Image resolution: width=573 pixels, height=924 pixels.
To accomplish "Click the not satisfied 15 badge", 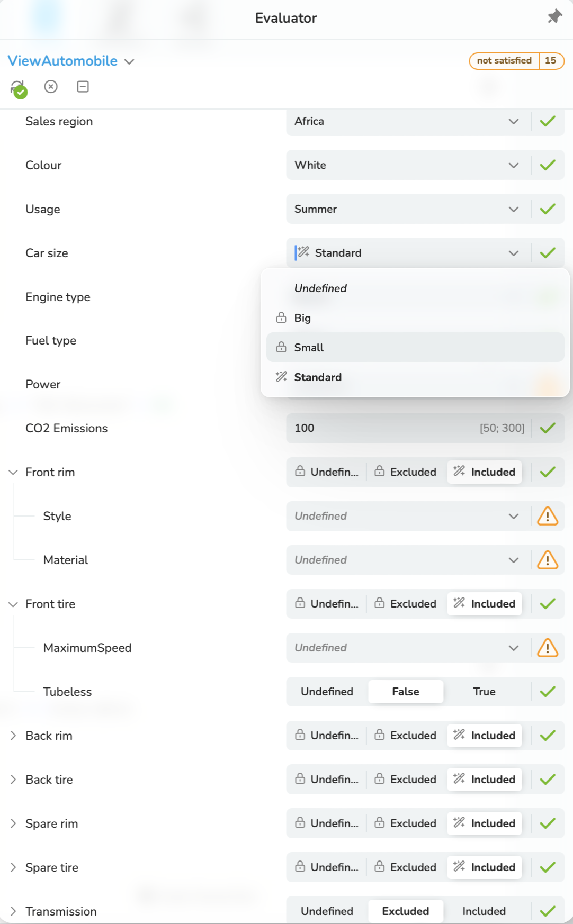I will click(x=516, y=61).
